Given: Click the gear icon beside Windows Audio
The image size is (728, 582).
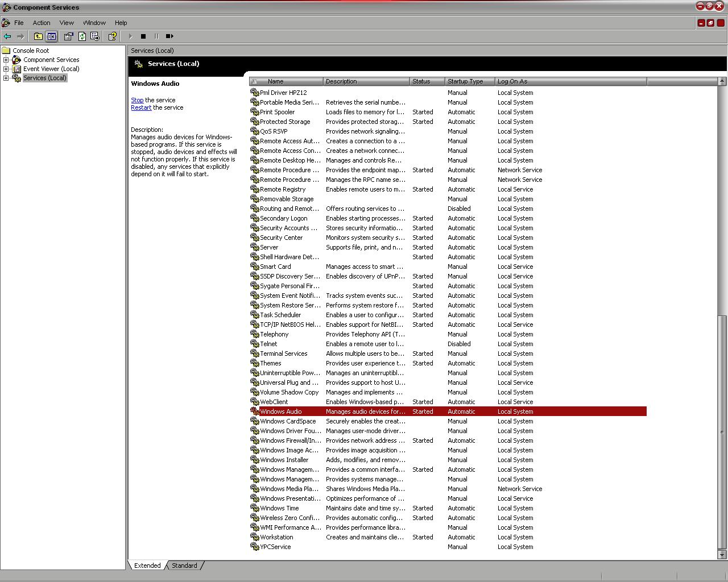Looking at the screenshot, I should 255,411.
